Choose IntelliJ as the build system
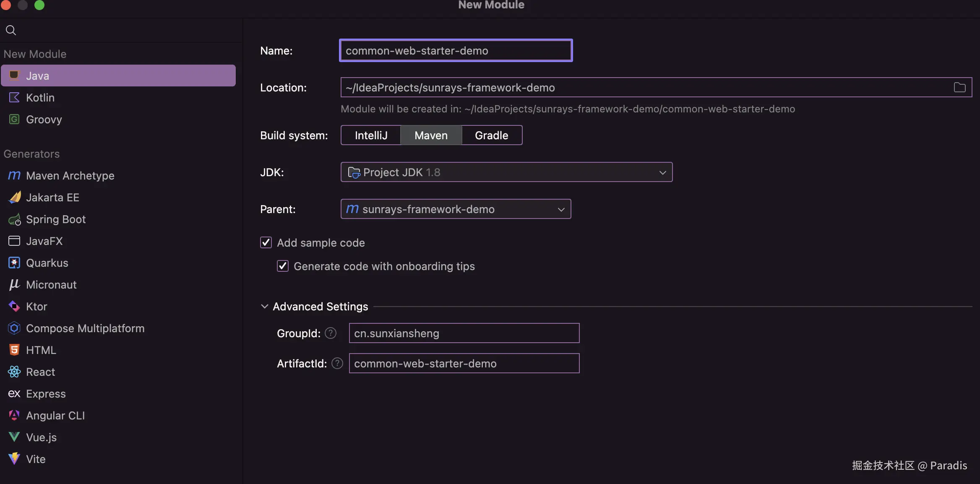Image resolution: width=980 pixels, height=484 pixels. (371, 135)
